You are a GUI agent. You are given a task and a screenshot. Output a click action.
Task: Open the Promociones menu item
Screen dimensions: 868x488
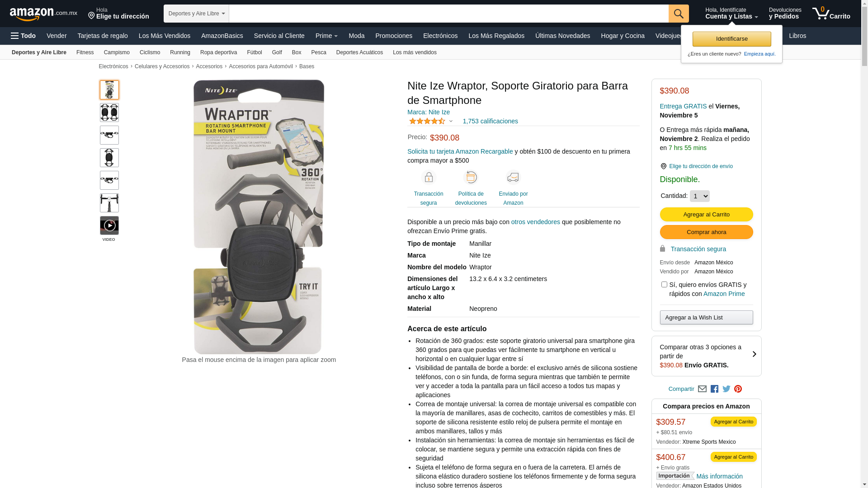click(x=394, y=36)
